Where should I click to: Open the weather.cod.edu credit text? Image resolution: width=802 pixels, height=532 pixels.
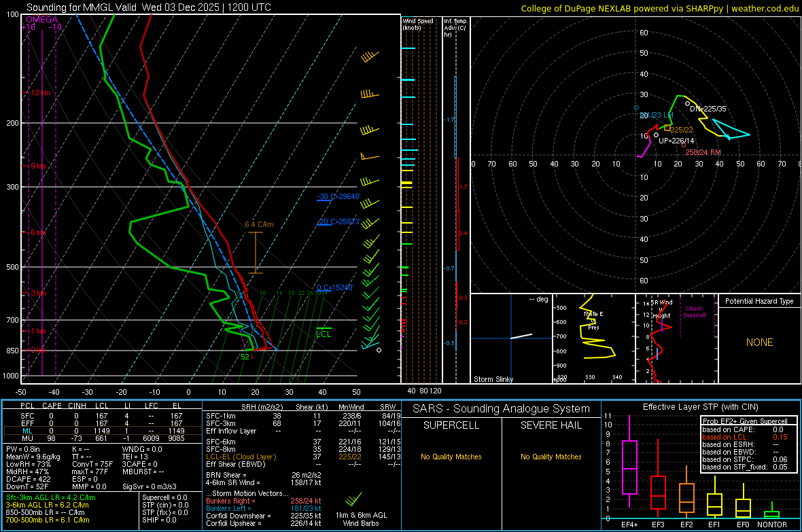(765, 8)
